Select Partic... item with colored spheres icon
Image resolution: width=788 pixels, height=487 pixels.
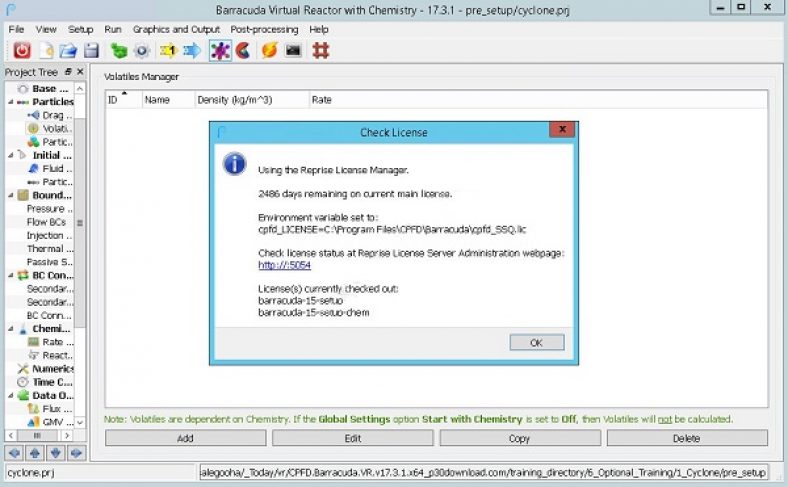pyautogui.click(x=50, y=142)
